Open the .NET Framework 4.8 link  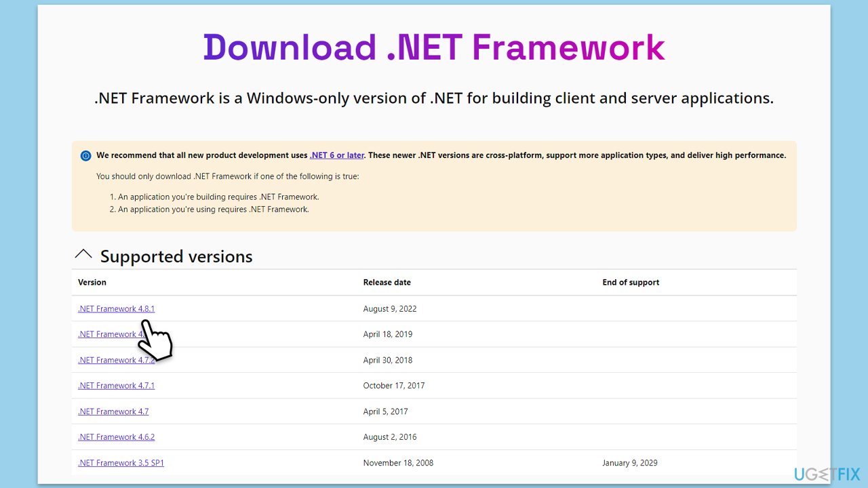pyautogui.click(x=108, y=334)
